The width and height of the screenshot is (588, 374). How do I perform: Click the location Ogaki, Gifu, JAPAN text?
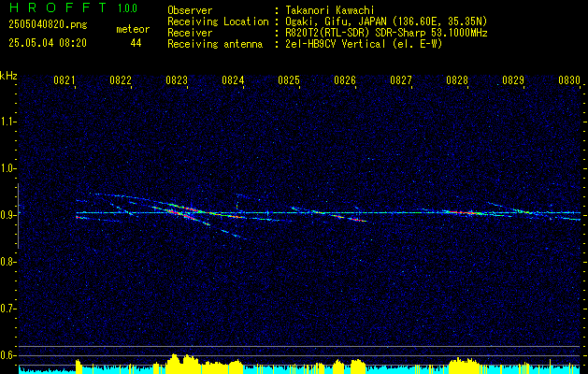click(386, 22)
